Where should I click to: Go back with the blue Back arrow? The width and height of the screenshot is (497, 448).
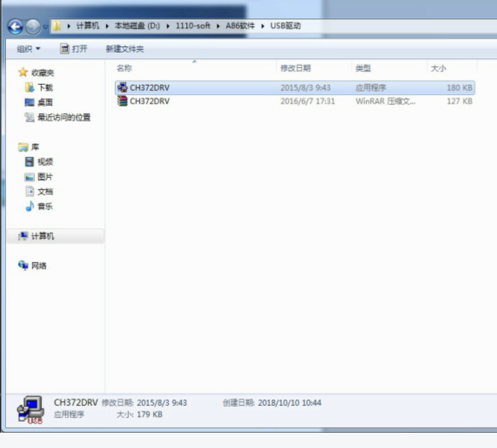[x=15, y=27]
